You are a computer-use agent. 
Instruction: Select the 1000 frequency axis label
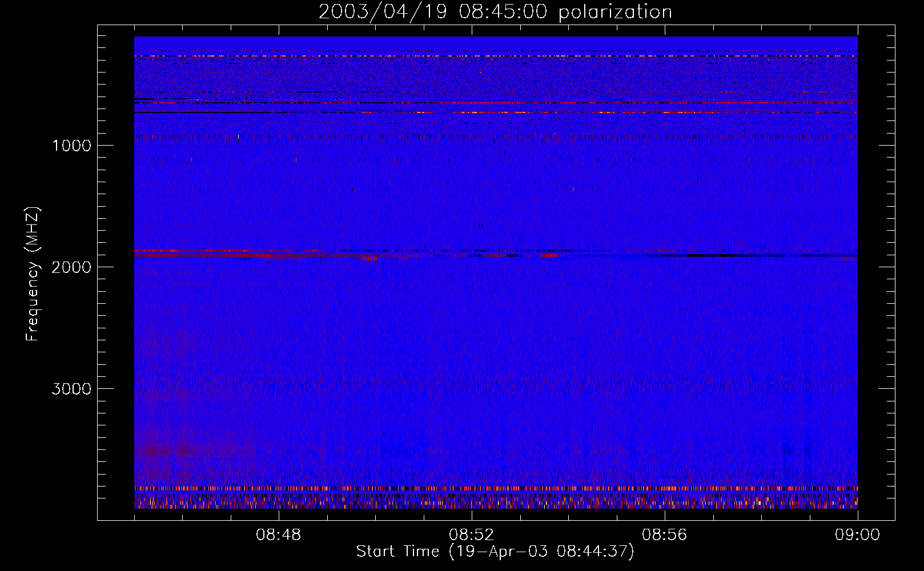tap(71, 146)
